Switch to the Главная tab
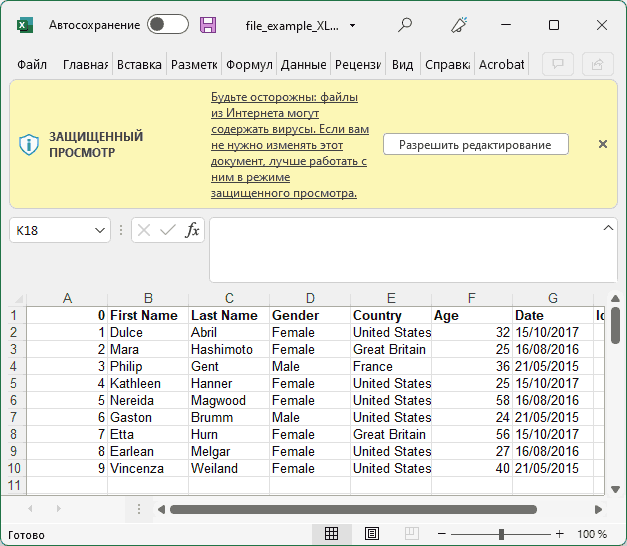This screenshot has height=546, width=627. (x=85, y=64)
